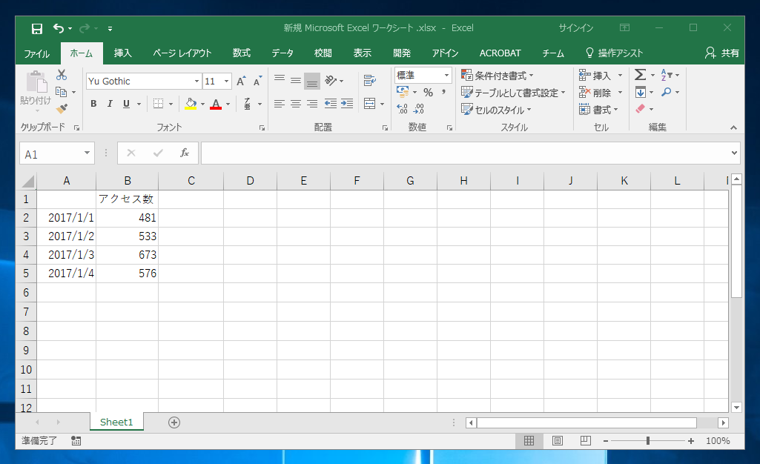Switch to the 挿入 tab
760x464 pixels.
123,53
